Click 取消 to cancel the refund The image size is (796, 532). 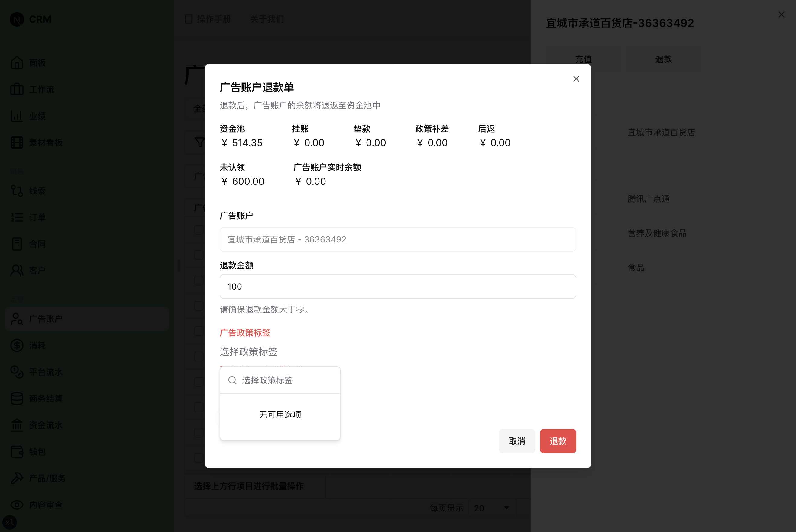coord(516,441)
